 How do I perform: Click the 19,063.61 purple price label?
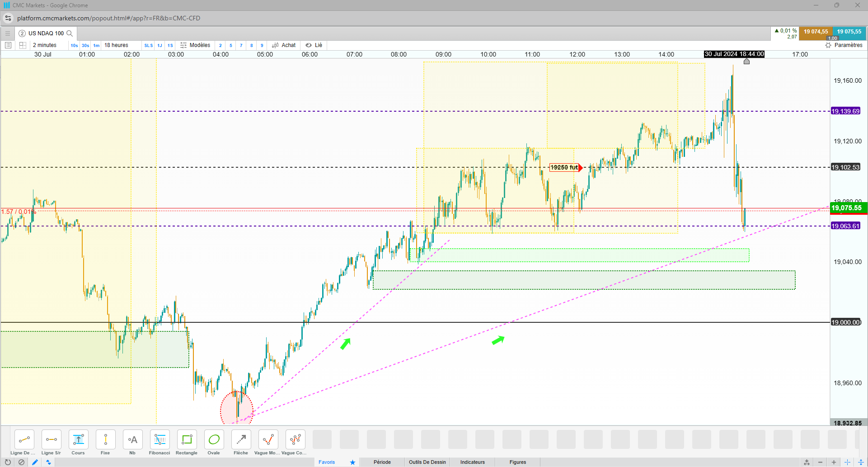click(x=845, y=226)
